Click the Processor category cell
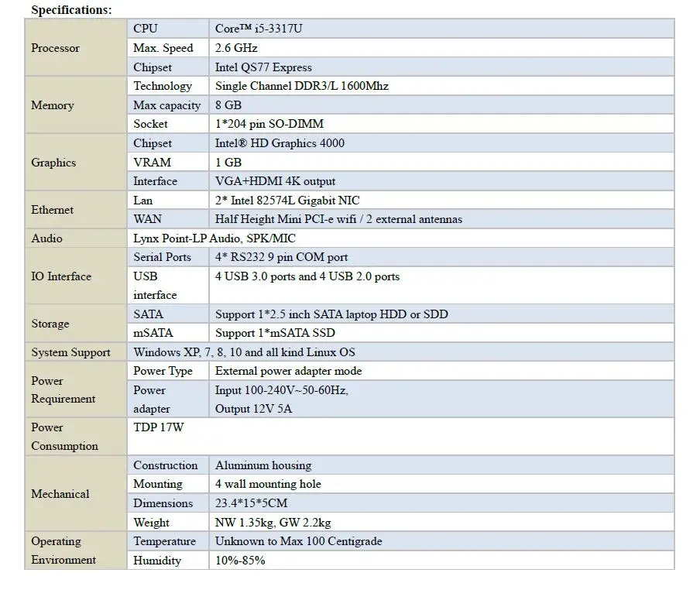 click(x=76, y=48)
